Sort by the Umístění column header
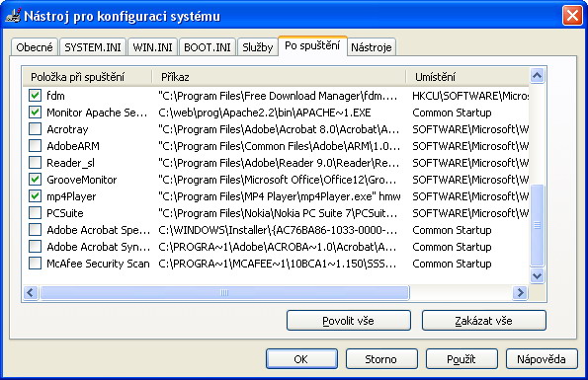This screenshot has height=380, width=588. [467, 77]
